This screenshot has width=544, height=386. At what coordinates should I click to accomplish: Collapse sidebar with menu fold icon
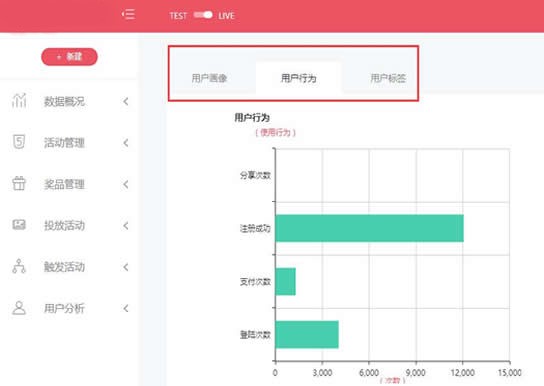point(128,15)
